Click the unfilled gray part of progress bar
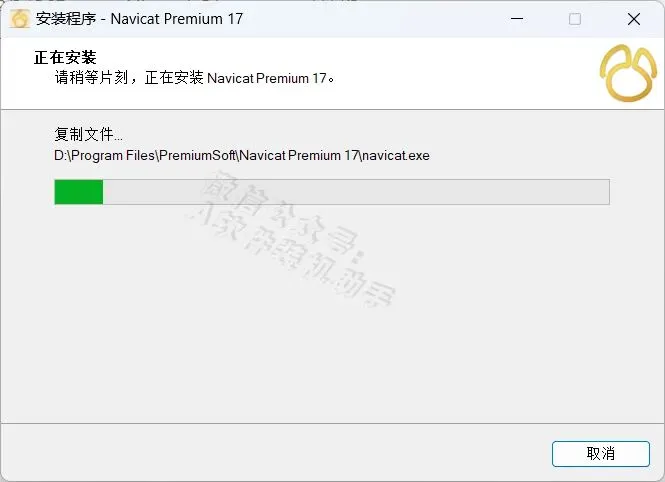 (356, 192)
